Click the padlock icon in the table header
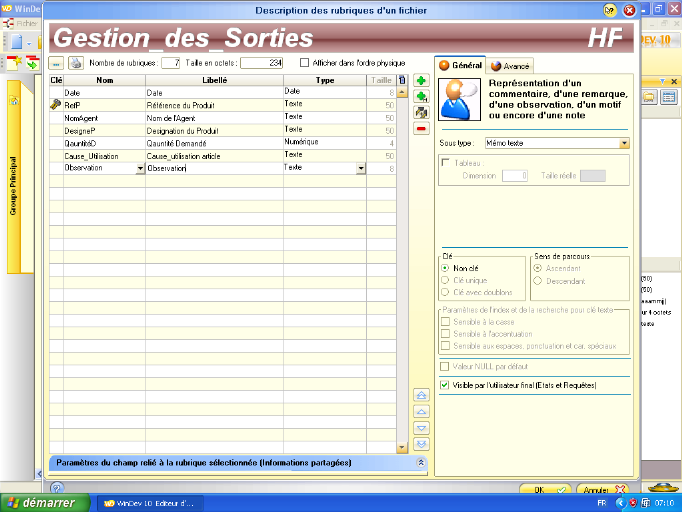Image resolution: width=682 pixels, height=512 pixels. pyautogui.click(x=402, y=78)
